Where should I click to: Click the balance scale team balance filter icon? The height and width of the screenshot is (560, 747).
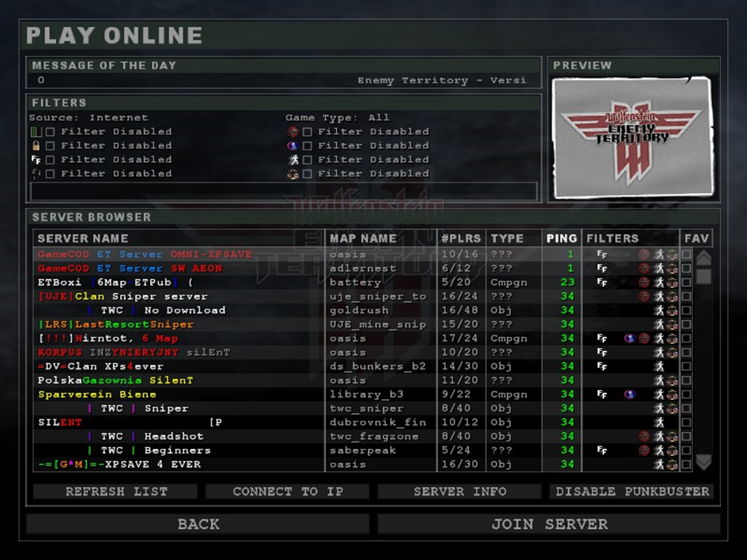[292, 174]
